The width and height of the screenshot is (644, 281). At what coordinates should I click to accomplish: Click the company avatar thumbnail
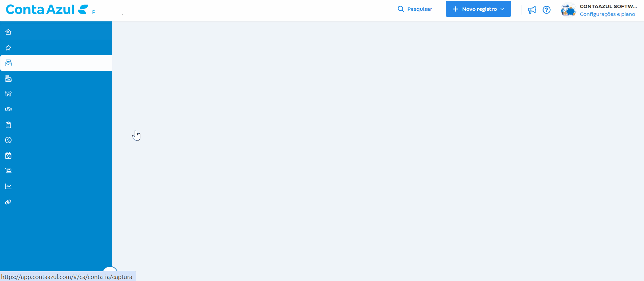click(x=568, y=10)
